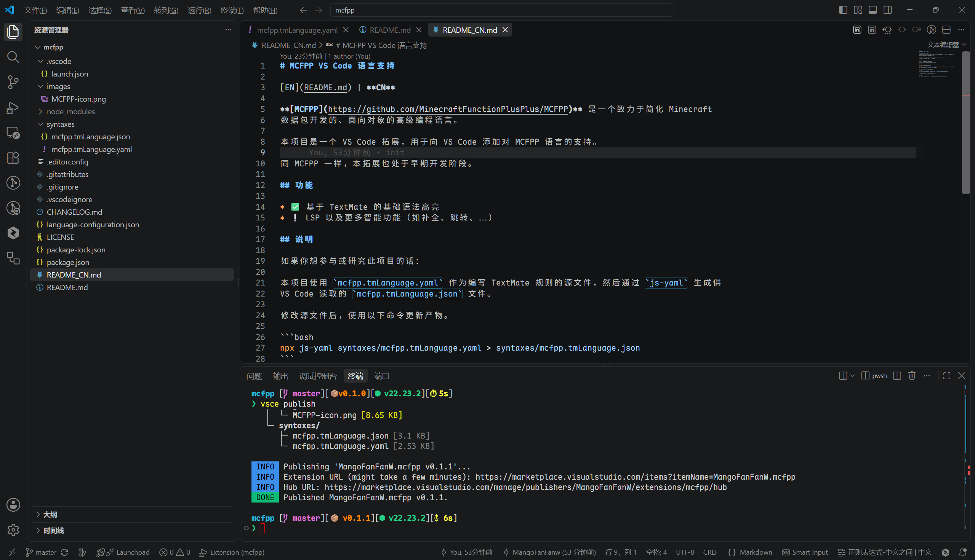Click the minimap code preview
The height and width of the screenshot is (560, 975).
(937, 65)
